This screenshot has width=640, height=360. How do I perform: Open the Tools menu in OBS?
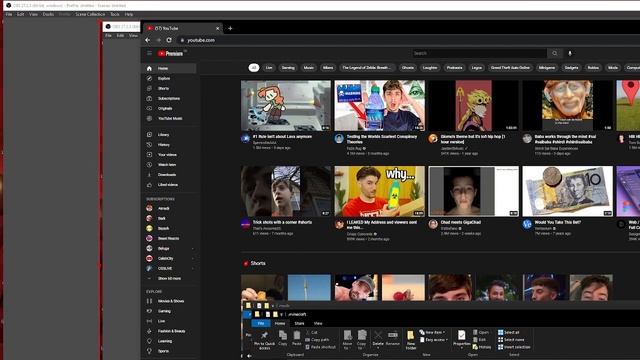click(115, 14)
